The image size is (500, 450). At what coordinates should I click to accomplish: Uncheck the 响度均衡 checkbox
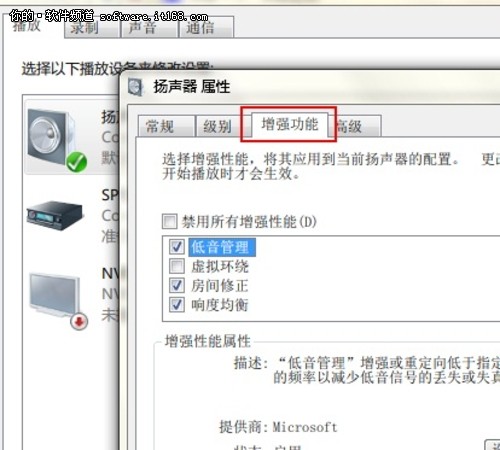[x=177, y=304]
